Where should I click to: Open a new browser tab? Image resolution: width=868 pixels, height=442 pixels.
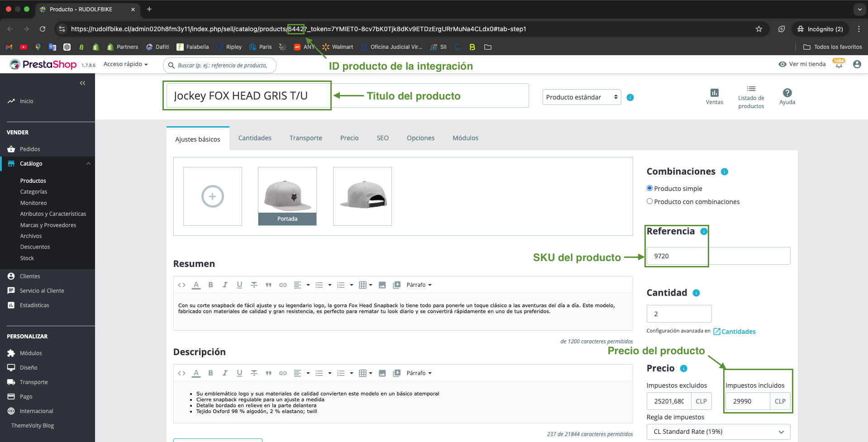tap(149, 9)
